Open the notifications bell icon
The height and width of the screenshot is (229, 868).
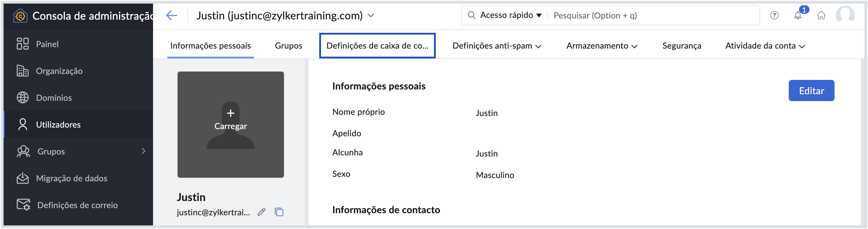click(x=797, y=16)
